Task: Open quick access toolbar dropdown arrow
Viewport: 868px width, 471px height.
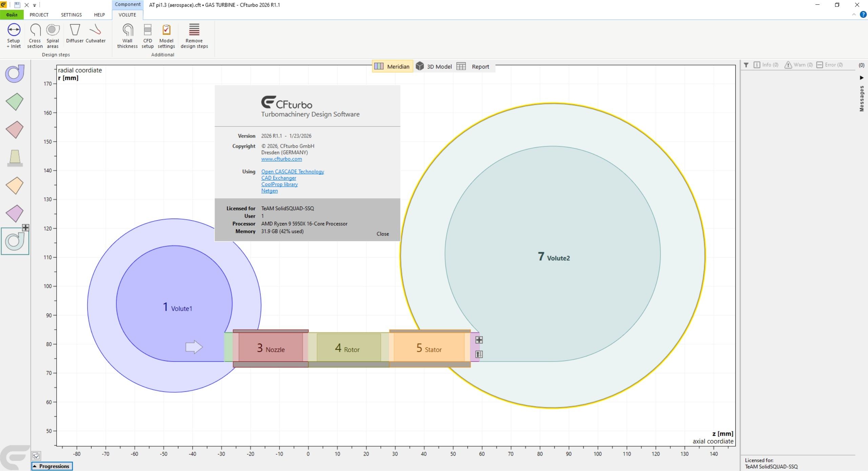Action: pyautogui.click(x=35, y=5)
